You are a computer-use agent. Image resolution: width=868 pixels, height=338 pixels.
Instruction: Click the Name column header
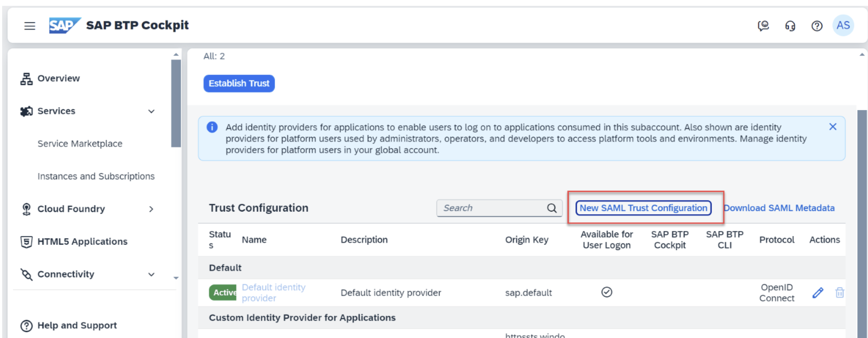tap(254, 240)
